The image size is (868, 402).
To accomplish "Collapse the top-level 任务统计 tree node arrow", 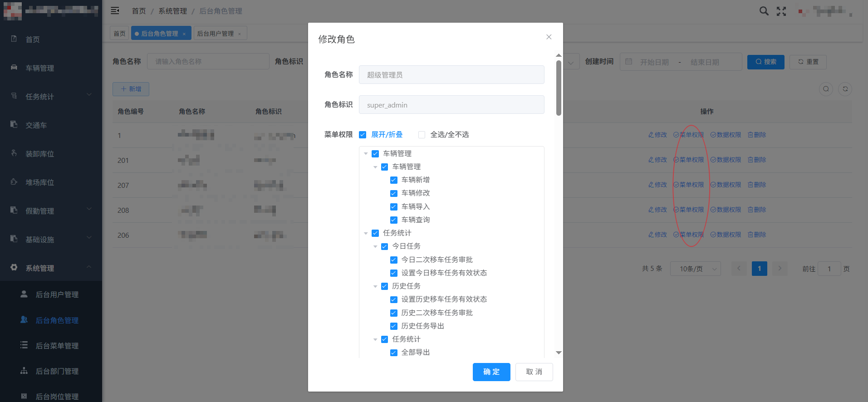I will coord(366,233).
